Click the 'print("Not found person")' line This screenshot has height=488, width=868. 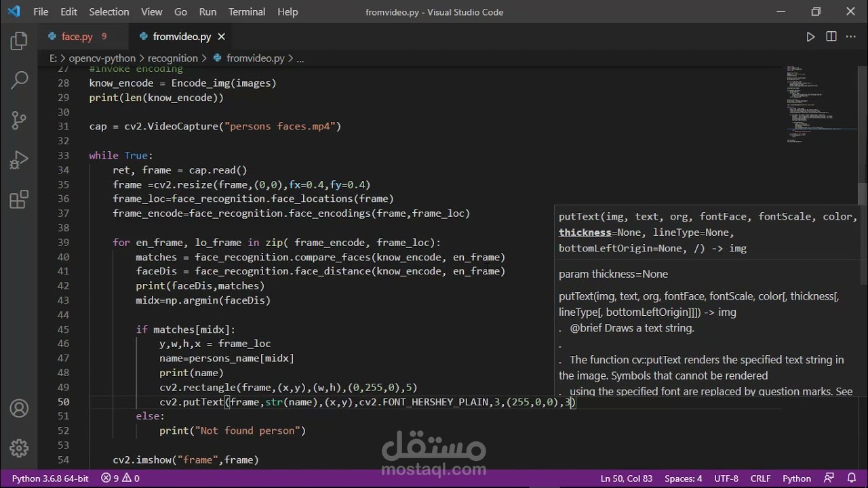[233, 431]
